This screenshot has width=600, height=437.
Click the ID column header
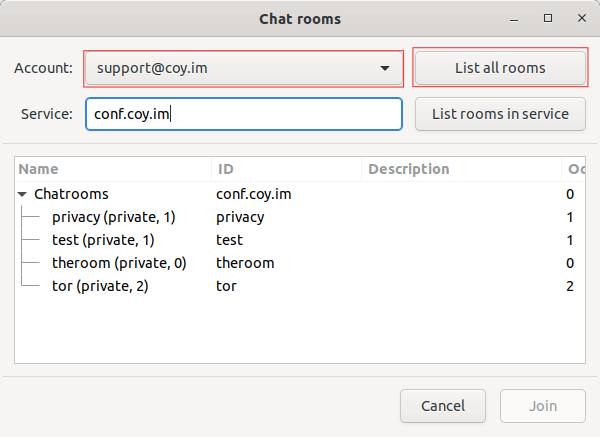point(287,170)
